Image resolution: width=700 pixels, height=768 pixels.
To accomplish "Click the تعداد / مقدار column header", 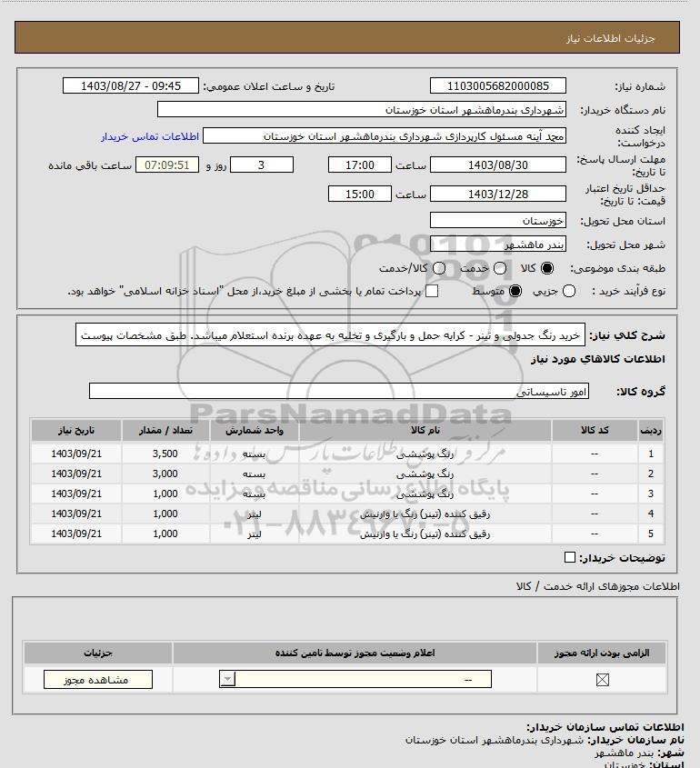I will pyautogui.click(x=165, y=430).
